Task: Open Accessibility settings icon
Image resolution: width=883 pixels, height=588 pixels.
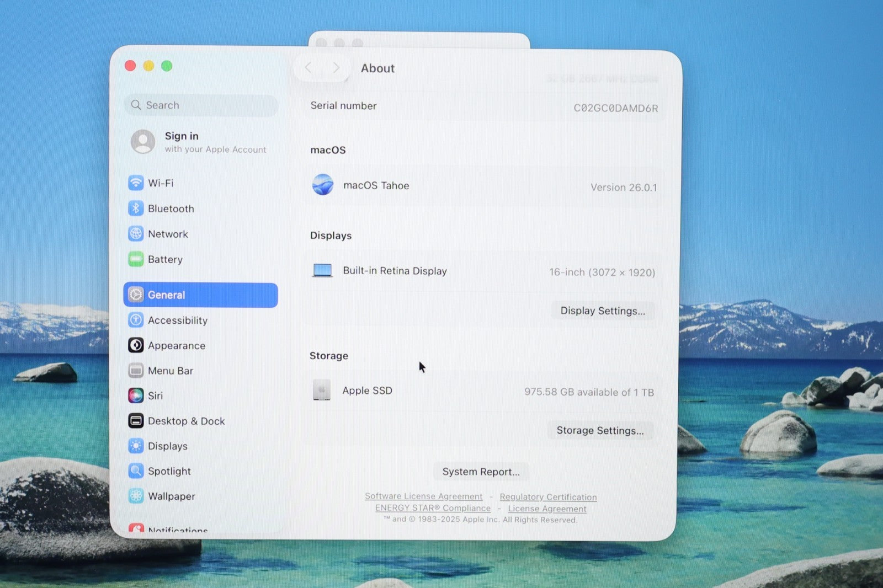Action: 136,320
